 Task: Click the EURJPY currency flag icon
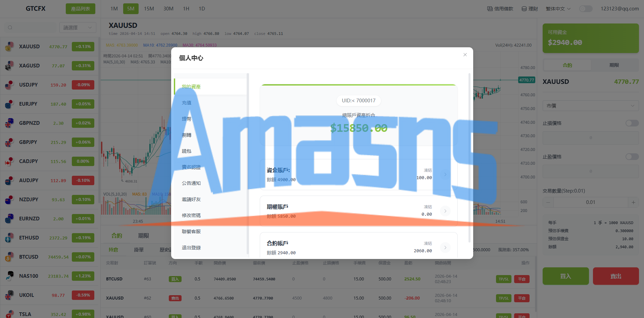[9, 104]
